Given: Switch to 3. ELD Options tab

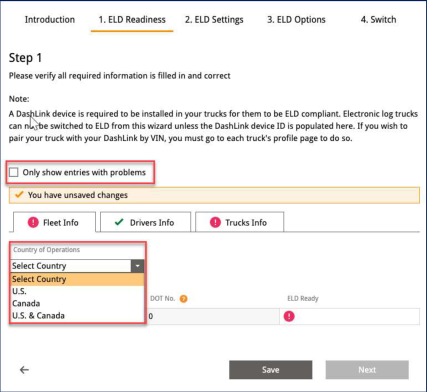Looking at the screenshot, I should click(x=296, y=20).
